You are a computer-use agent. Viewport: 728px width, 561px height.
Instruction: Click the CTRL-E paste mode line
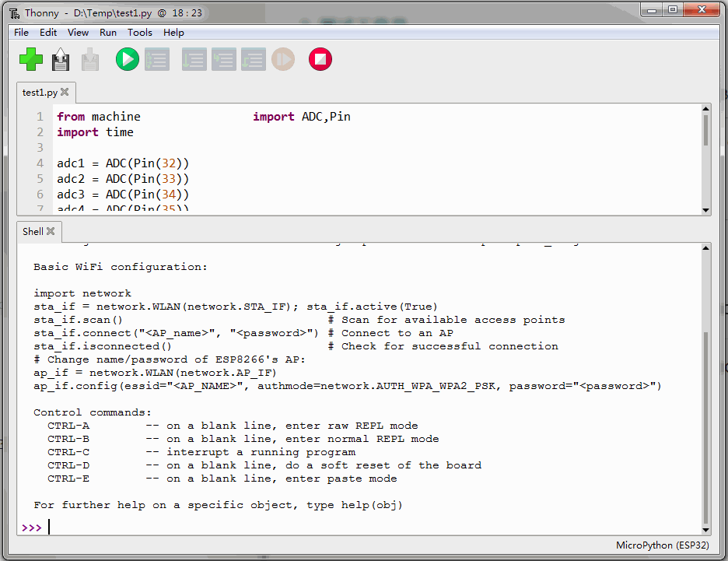[x=222, y=479]
